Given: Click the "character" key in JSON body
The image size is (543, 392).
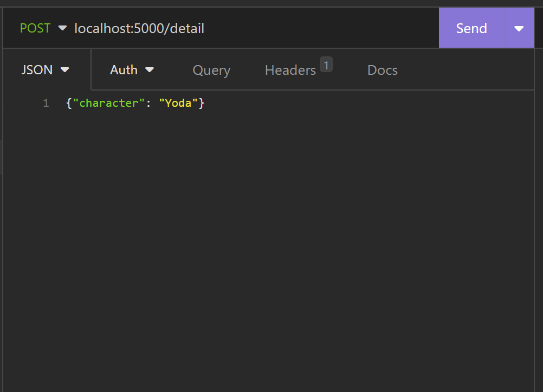Looking at the screenshot, I should 108,103.
